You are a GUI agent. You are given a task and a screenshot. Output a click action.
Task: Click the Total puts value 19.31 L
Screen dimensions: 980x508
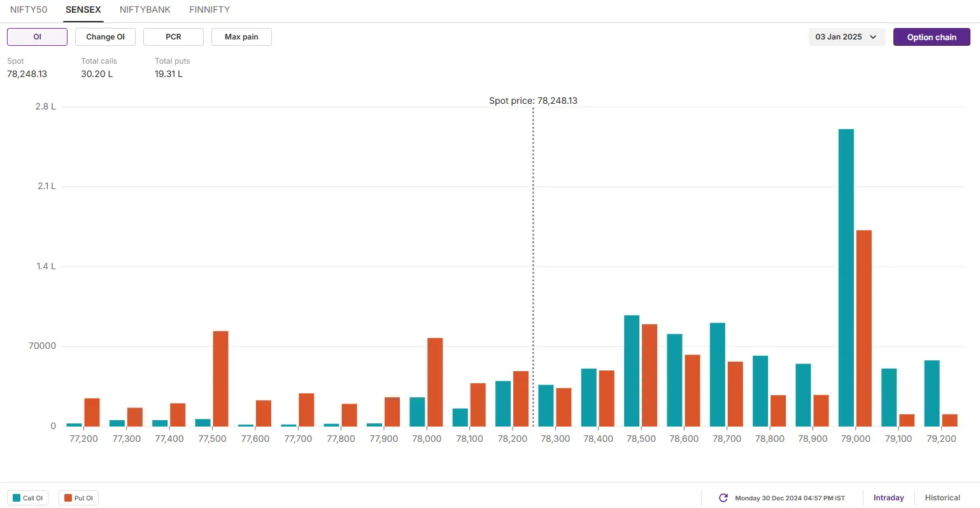tap(169, 74)
